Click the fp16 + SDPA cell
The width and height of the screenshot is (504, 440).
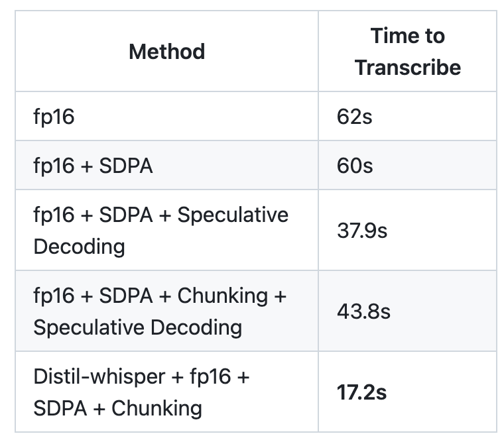167,166
